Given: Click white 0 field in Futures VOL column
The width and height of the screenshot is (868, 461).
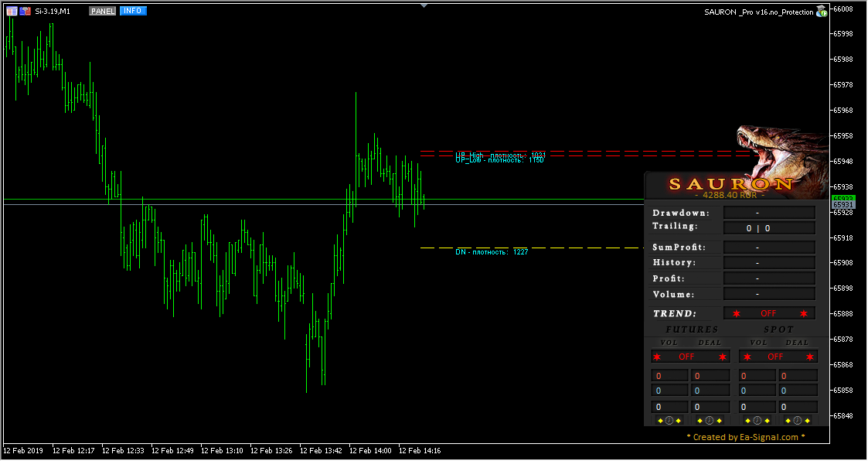Looking at the screenshot, I should 670,408.
